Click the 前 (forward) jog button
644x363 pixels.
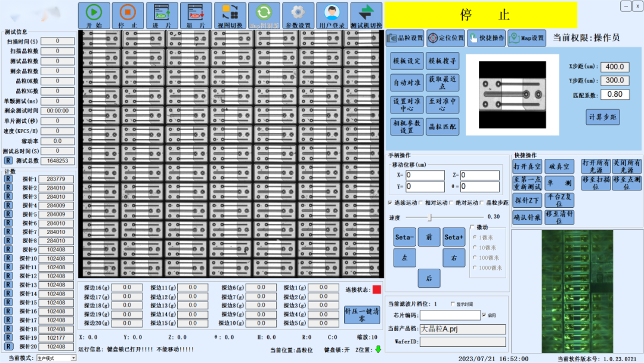point(429,237)
